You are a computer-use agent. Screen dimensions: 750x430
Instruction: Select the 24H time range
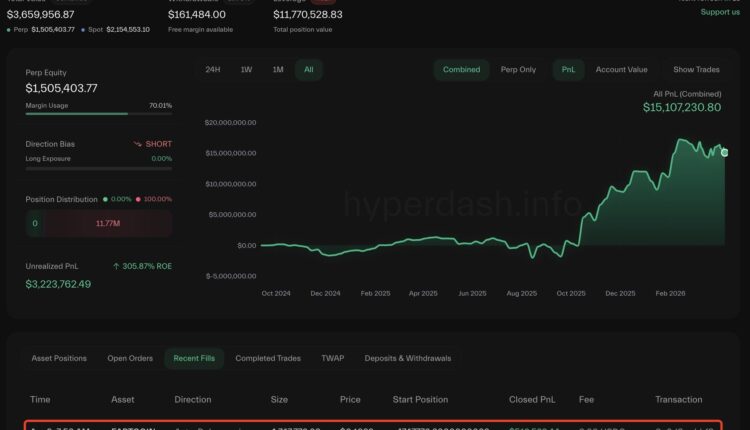tap(212, 70)
